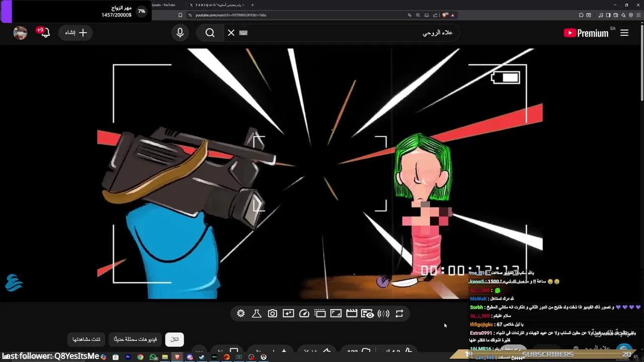
Task: Toggle the viewed-videos eye icon
Action: click(x=367, y=314)
